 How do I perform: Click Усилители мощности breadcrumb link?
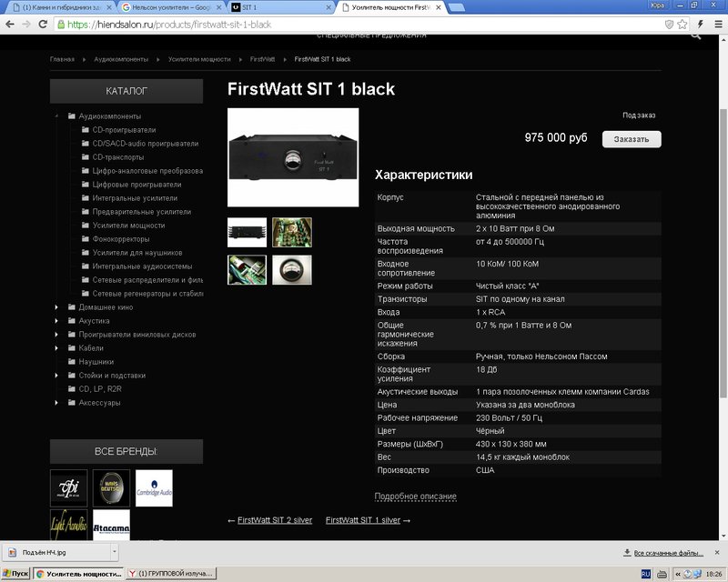[199, 59]
